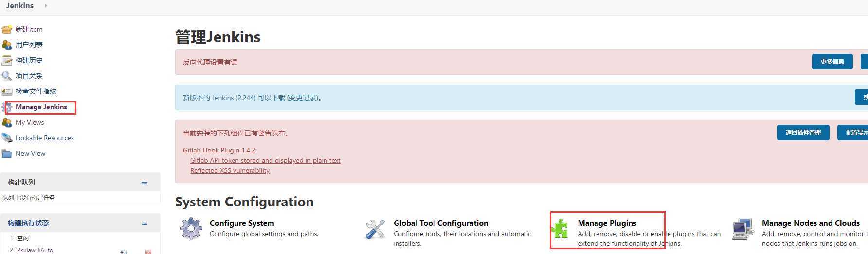Image resolution: width=868 pixels, height=254 pixels.
Task: Click the New View folder icon
Action: [x=7, y=153]
